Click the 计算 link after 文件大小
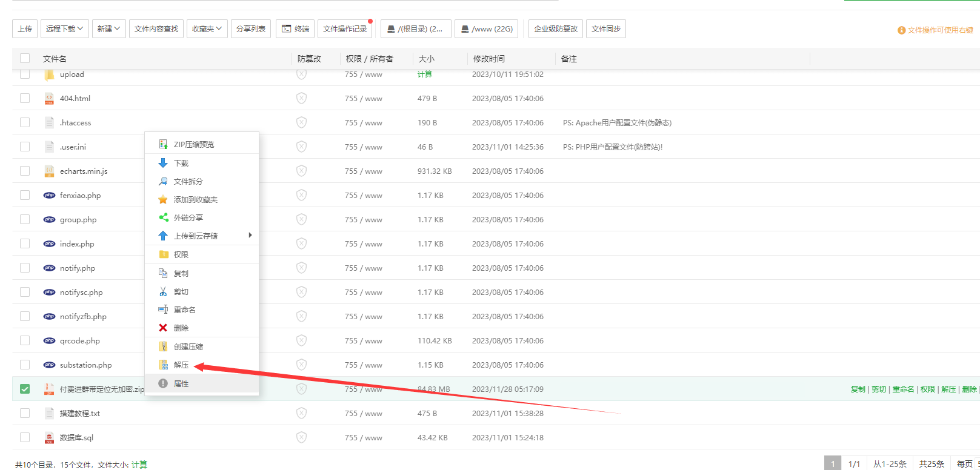Image resolution: width=980 pixels, height=470 pixels. coord(139,465)
